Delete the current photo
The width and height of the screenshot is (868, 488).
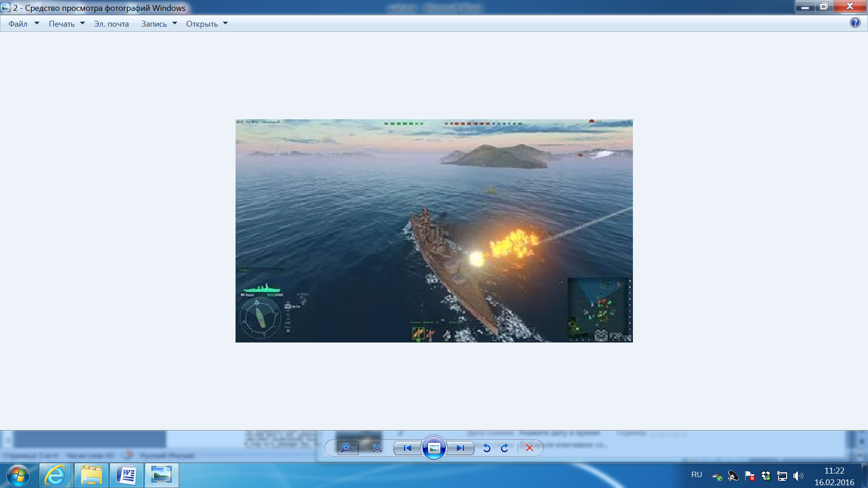click(529, 448)
